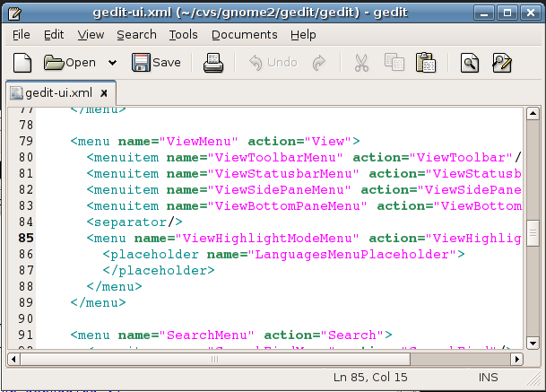
Task: Click the Find and Replace icon
Action: click(x=502, y=63)
